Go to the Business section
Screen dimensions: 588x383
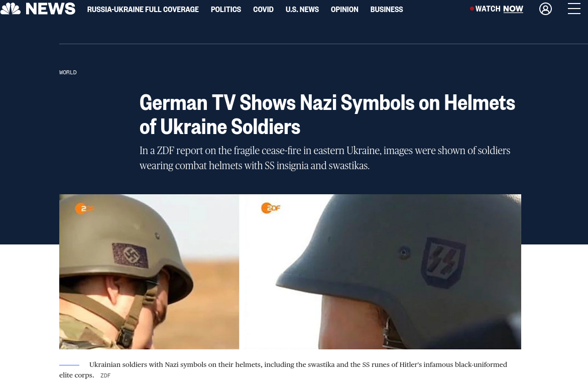386,10
